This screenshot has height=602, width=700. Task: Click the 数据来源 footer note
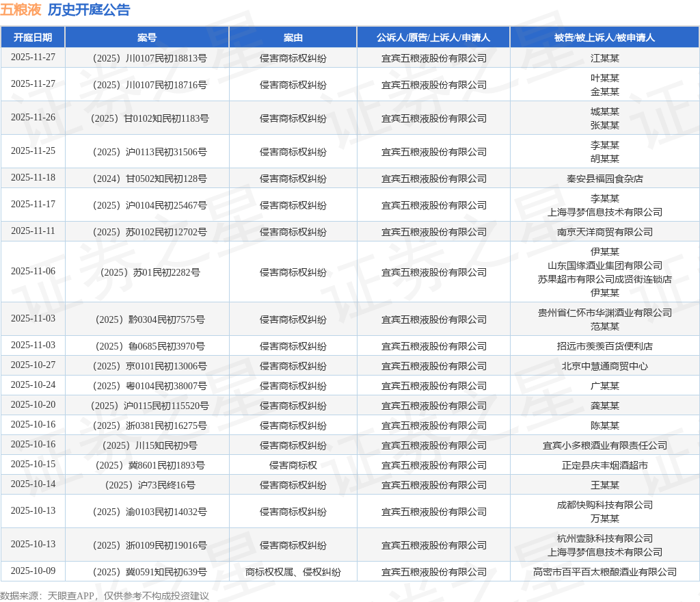105,596
